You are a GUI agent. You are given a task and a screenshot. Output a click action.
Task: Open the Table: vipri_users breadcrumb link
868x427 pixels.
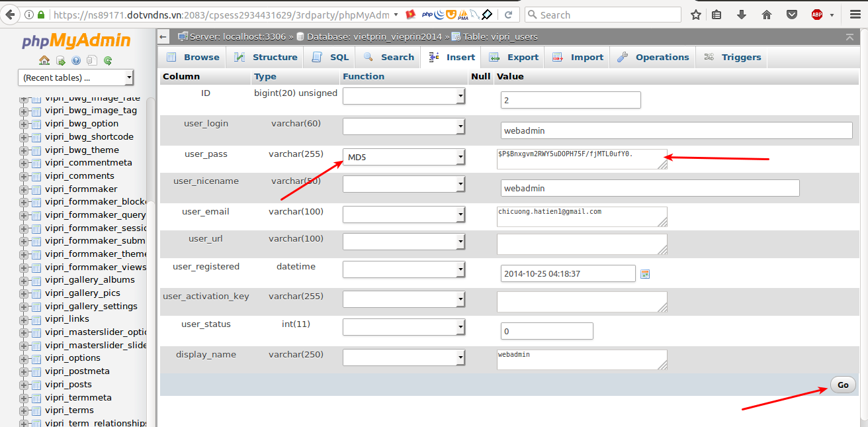[500, 36]
